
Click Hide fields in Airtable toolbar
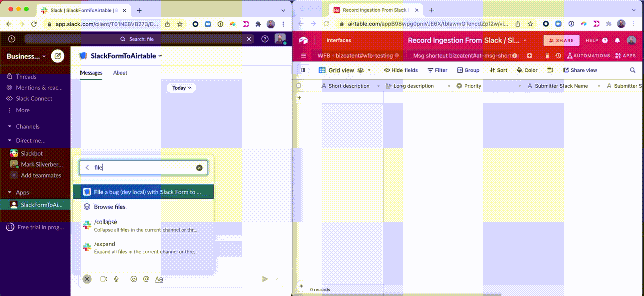pos(401,70)
